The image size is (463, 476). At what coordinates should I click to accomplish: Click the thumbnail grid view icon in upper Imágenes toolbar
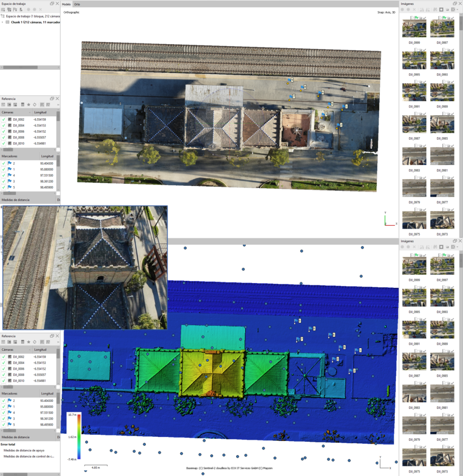[x=453, y=10]
